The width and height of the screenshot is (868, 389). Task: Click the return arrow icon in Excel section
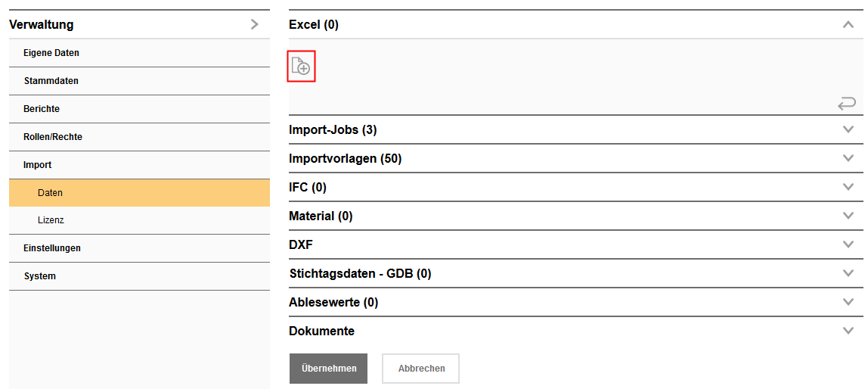click(x=847, y=103)
